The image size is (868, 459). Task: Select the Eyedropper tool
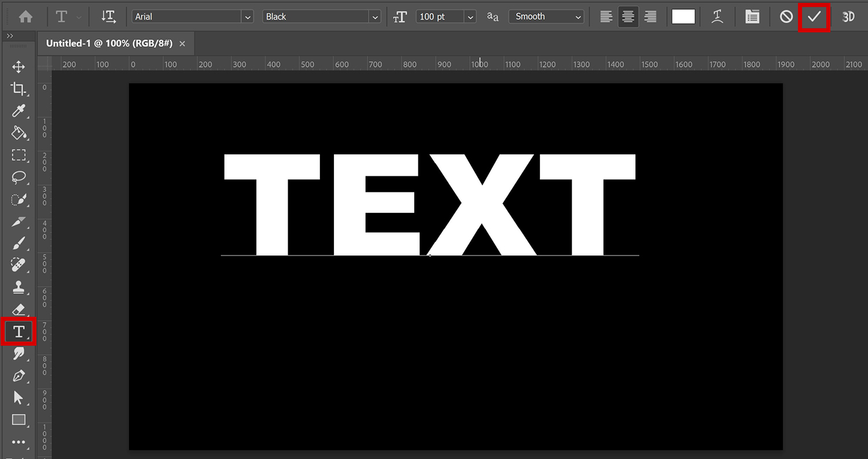tap(19, 111)
